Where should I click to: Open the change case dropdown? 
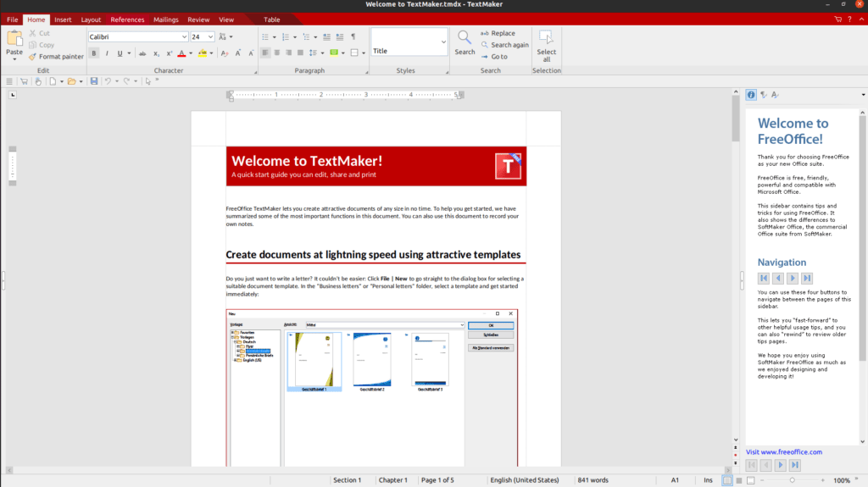click(x=225, y=37)
